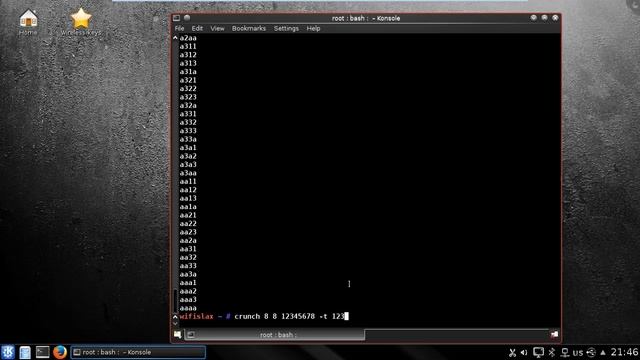Click the 'wifislax' prompt text
Screen dimensions: 640x360
196,316
